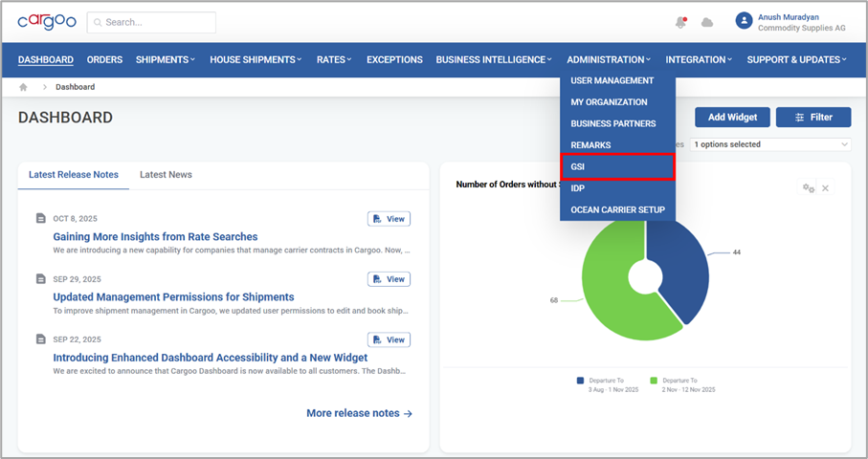The width and height of the screenshot is (868, 459).
Task: Open 'Updated Management Permissions for Shipments'
Action: tap(173, 297)
